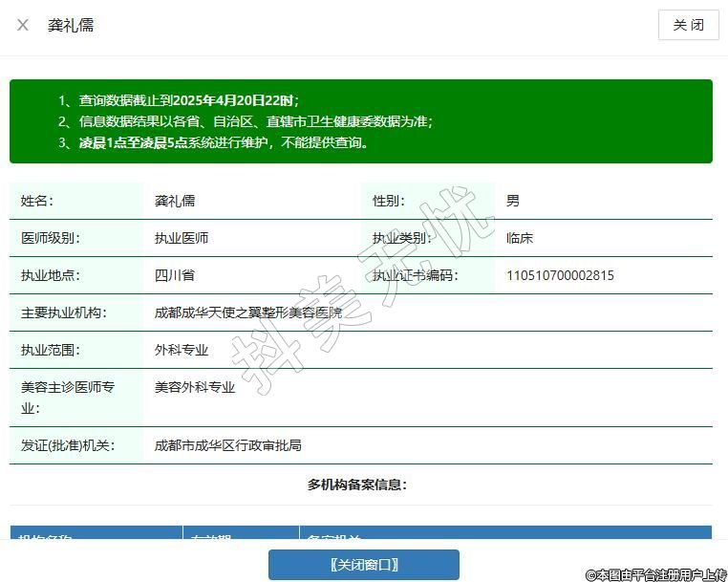Select the 执业医师 level value
The width and height of the screenshot is (728, 582).
tap(182, 238)
